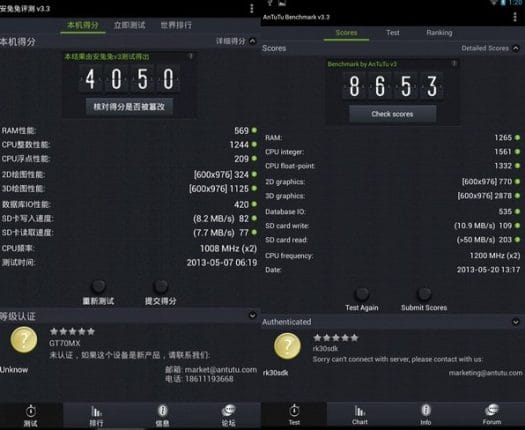Screen dimensions: 525x430
Task: Tap green dot next to 3D score 1125
Action: tap(254, 188)
